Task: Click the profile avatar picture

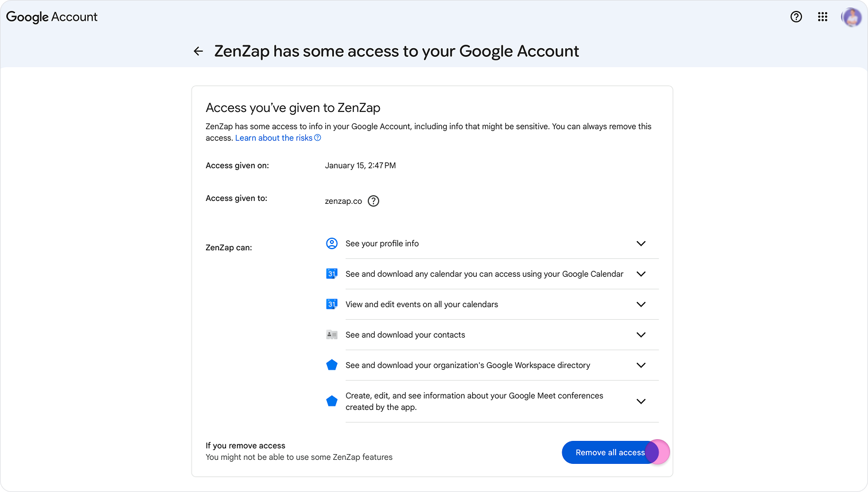Action: coord(851,17)
